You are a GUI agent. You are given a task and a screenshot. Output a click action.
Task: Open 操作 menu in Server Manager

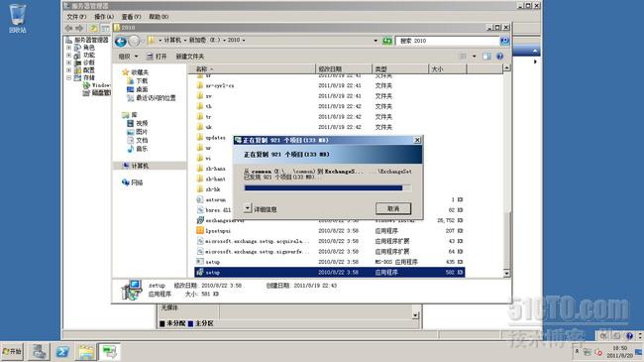(104, 17)
